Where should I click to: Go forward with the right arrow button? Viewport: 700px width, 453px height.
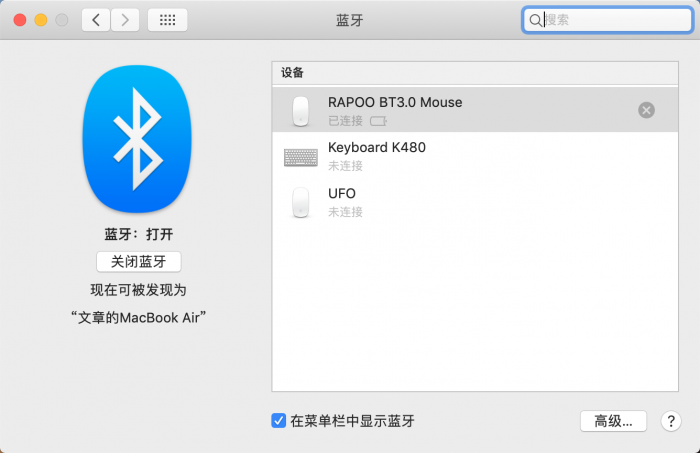pos(125,20)
